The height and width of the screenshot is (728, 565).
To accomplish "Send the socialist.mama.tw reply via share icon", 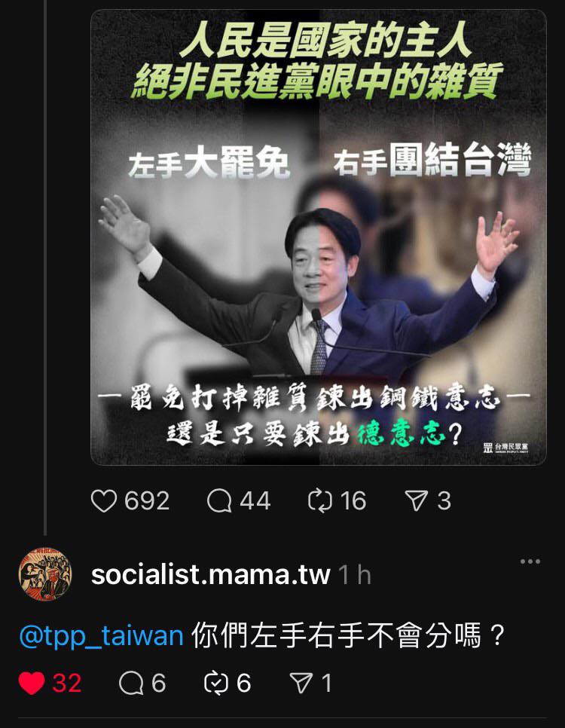I will point(301,684).
